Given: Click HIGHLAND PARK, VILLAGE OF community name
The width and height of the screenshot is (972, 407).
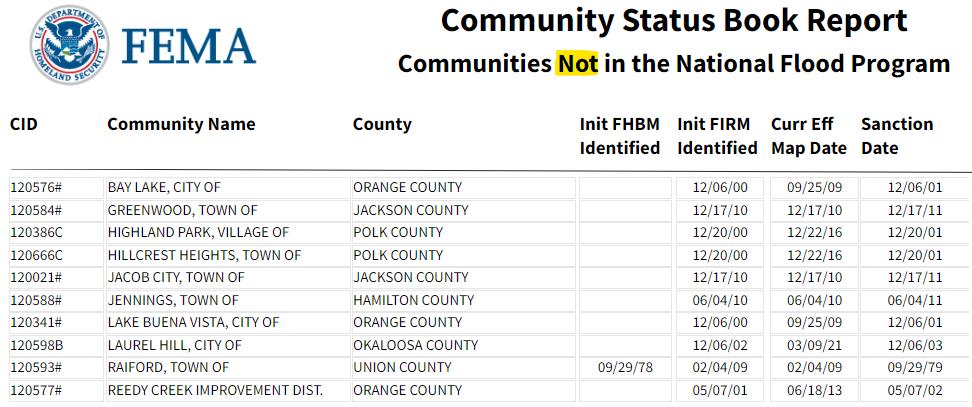Looking at the screenshot, I should point(198,232).
